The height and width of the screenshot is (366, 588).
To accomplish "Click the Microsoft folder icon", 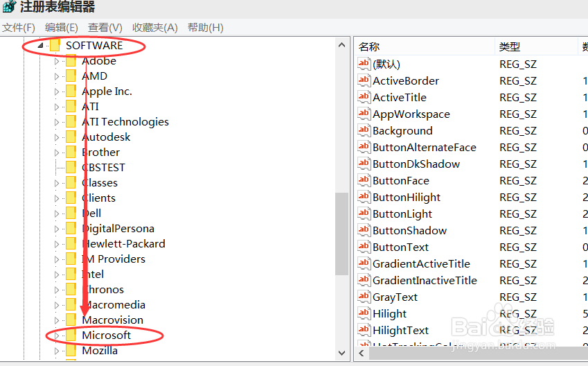I will click(71, 335).
